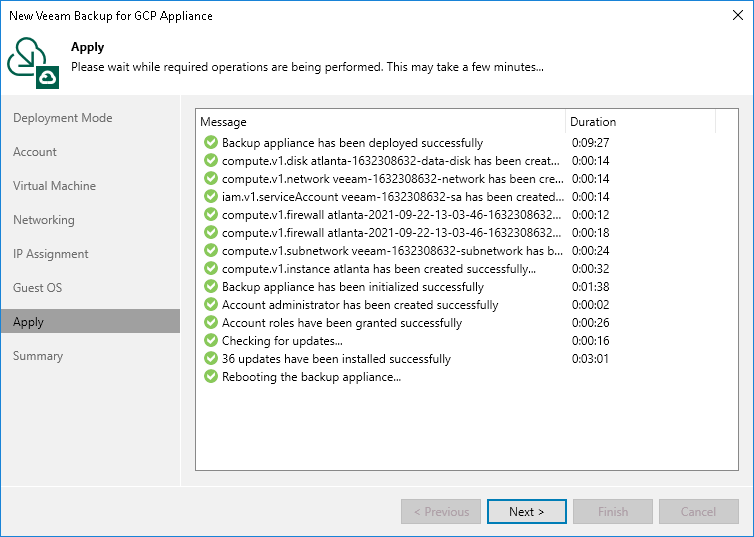Click the 0:01:38 duration value

coord(591,287)
